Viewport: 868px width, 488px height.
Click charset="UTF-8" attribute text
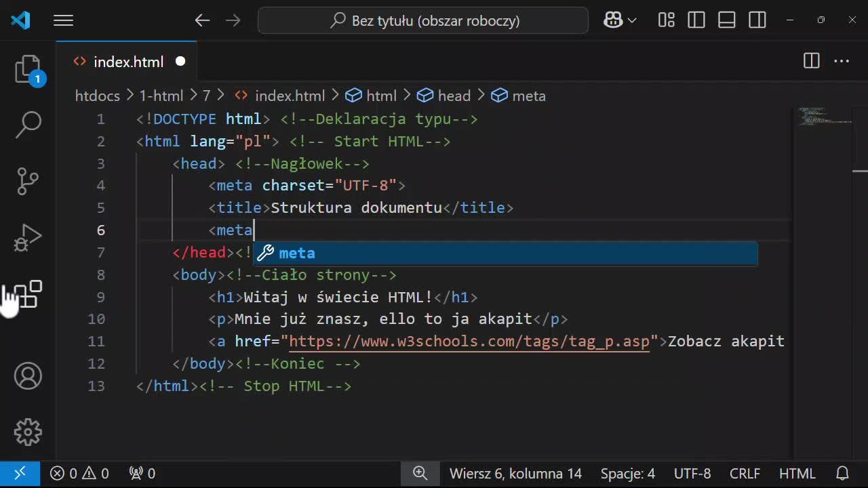click(330, 185)
